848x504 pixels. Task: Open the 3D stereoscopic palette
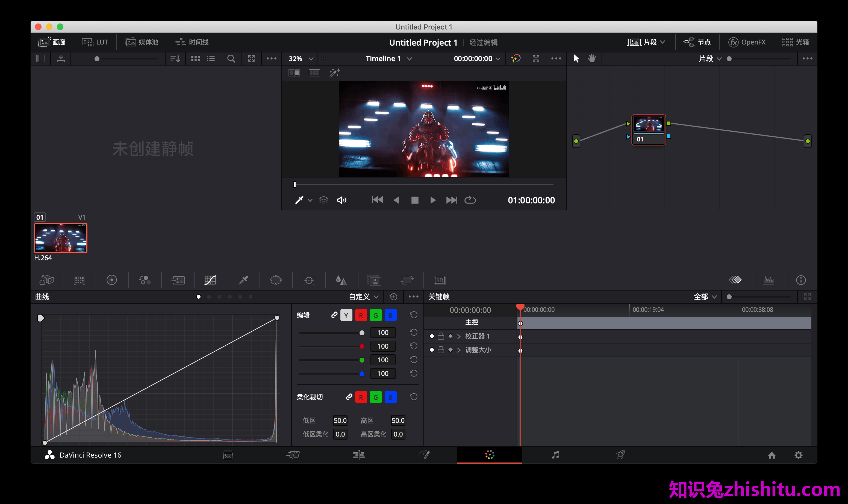pyautogui.click(x=440, y=280)
